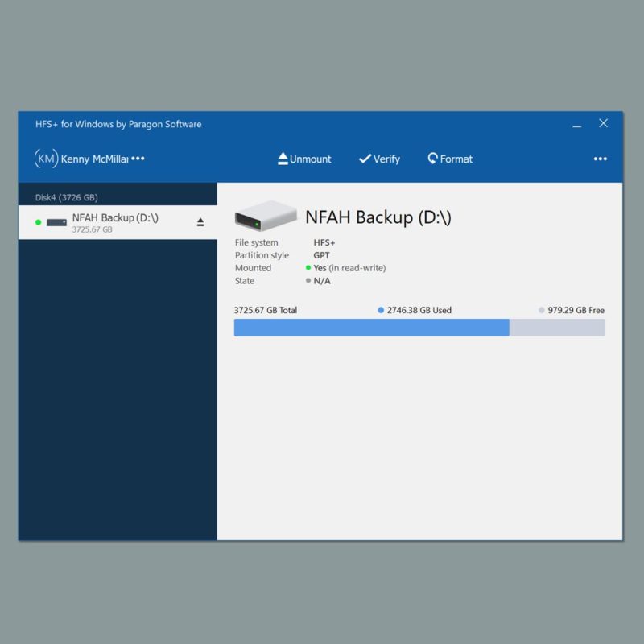Select the NFAH Backup (D:\) sidebar entry

click(118, 222)
